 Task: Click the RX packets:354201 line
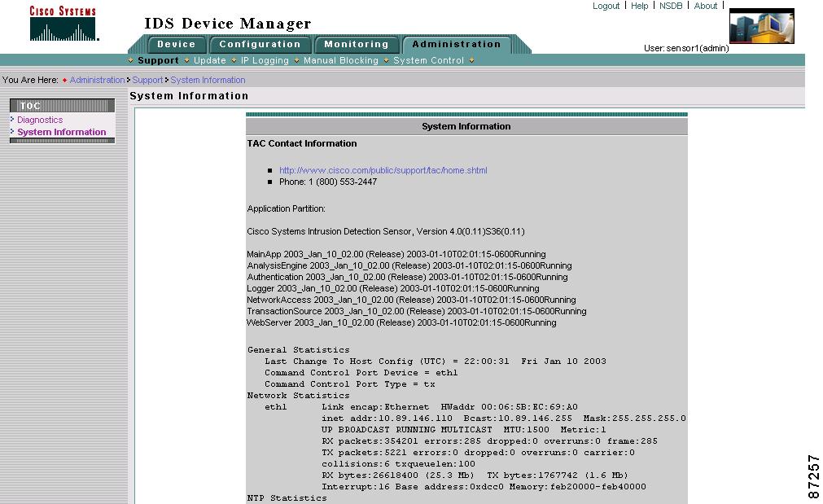(x=489, y=441)
